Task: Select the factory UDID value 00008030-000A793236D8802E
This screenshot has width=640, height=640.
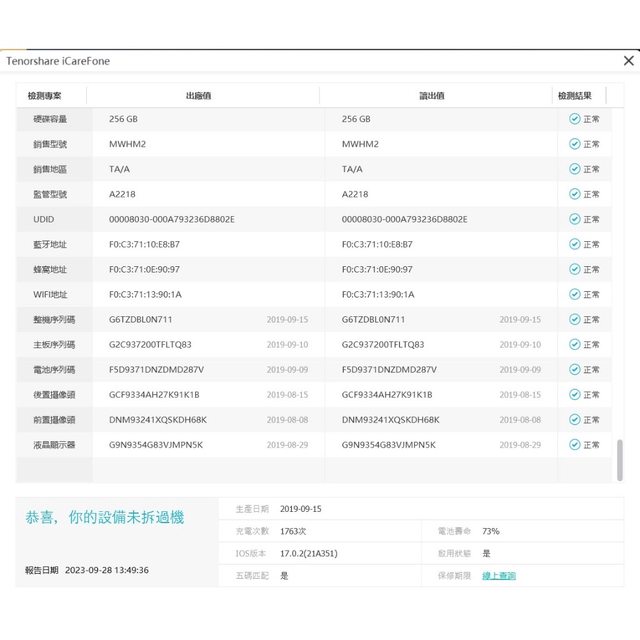Action: point(171,219)
